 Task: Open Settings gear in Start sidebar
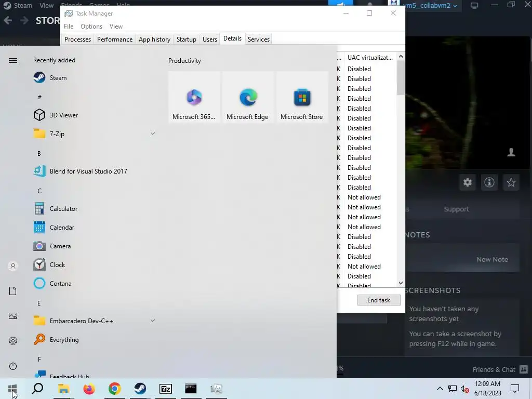pyautogui.click(x=13, y=341)
